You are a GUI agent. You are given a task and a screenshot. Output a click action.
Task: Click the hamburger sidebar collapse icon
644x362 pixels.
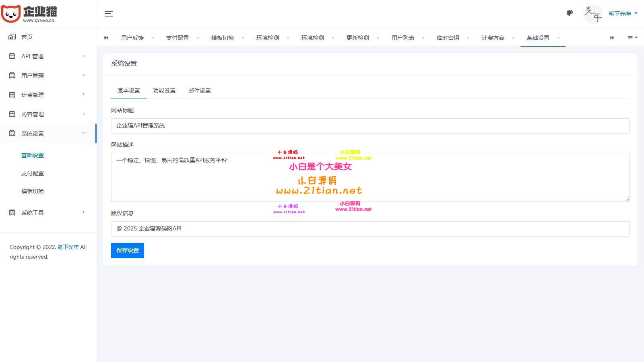pyautogui.click(x=108, y=14)
